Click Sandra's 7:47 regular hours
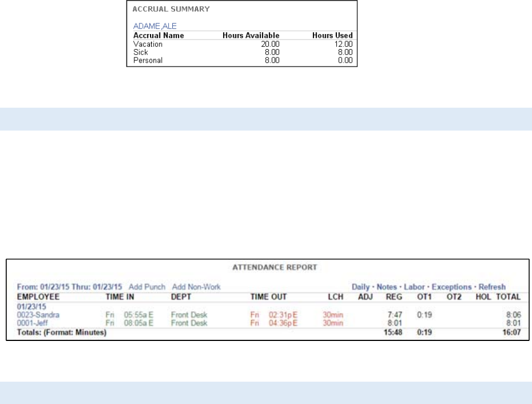The image size is (532, 404). [x=395, y=315]
